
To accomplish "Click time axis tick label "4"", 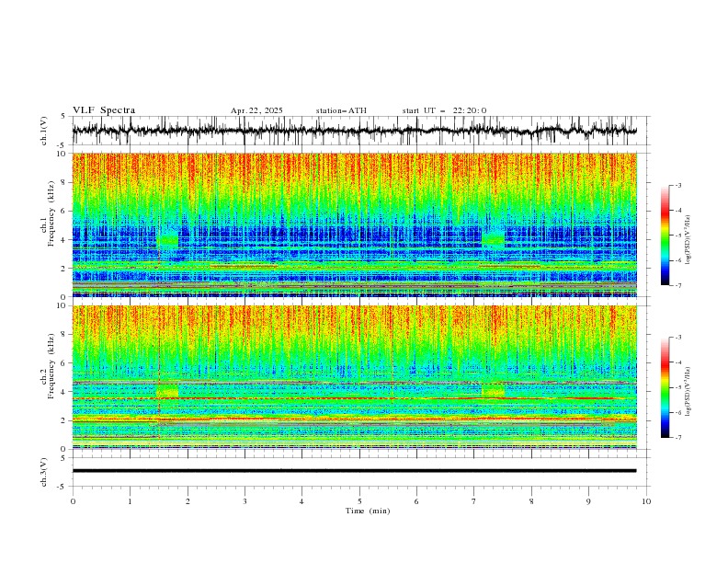I will click(x=301, y=501).
